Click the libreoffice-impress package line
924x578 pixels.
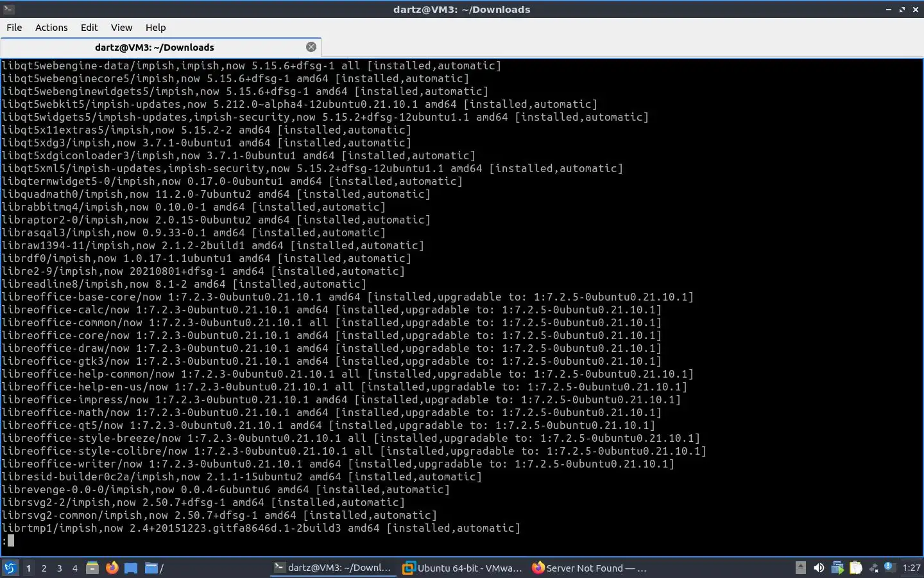[x=341, y=399]
